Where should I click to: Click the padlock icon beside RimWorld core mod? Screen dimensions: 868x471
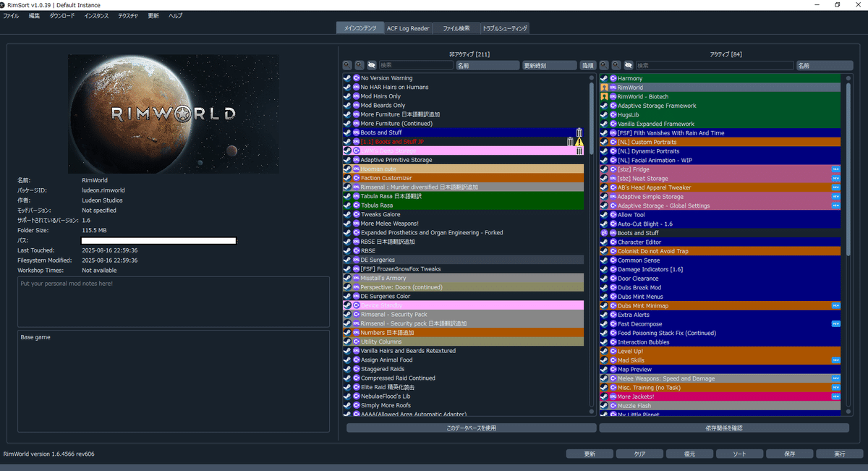coord(604,87)
